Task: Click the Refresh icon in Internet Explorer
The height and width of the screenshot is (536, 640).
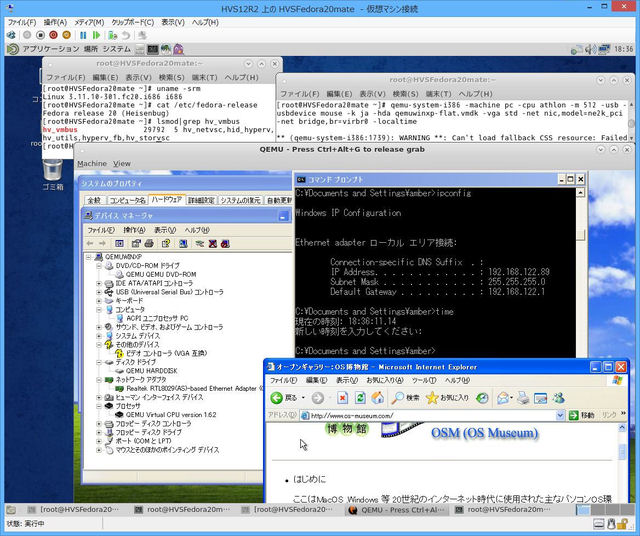Action: (x=360, y=398)
